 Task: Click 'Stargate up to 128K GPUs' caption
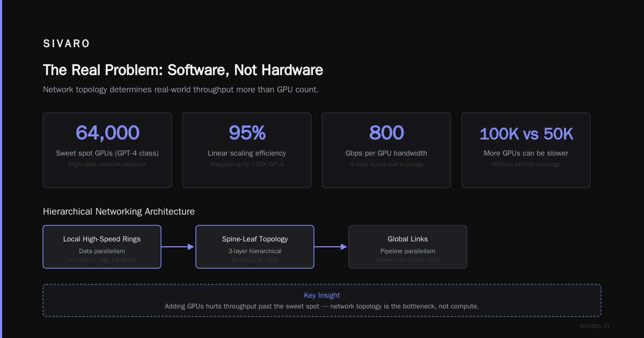[x=247, y=164]
